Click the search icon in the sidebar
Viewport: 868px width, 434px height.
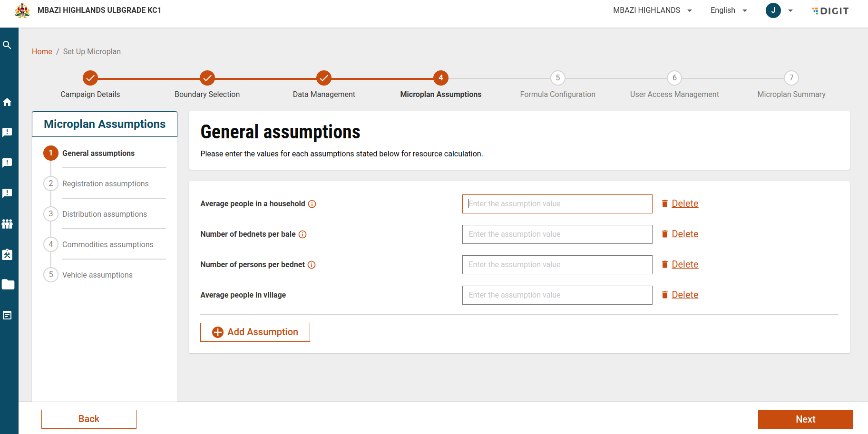[x=7, y=45]
